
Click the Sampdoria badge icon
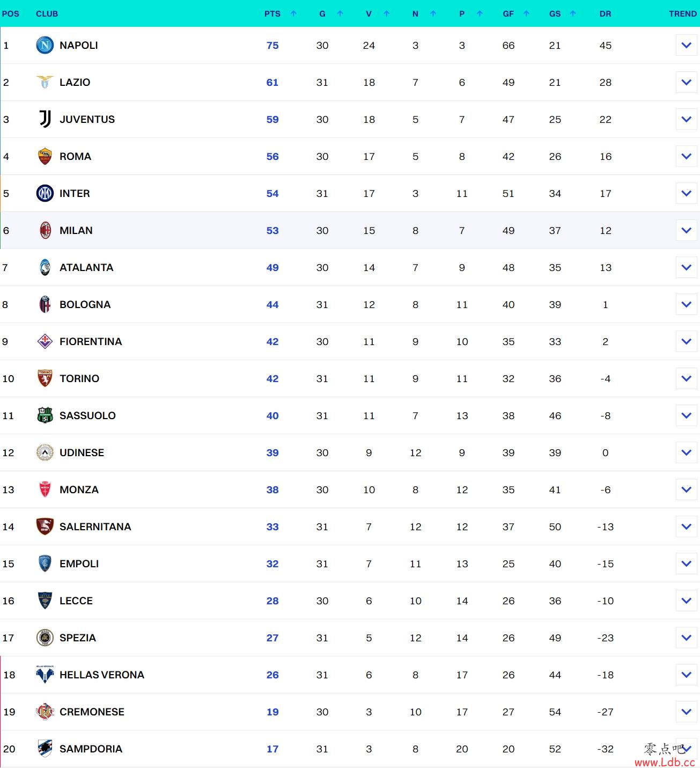(45, 749)
